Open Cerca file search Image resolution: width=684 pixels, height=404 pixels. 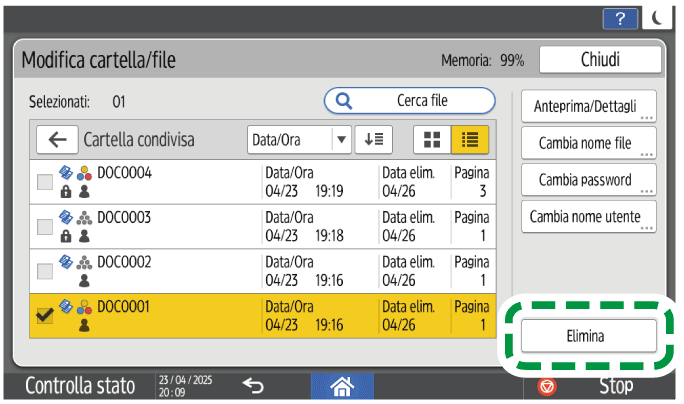pos(410,101)
